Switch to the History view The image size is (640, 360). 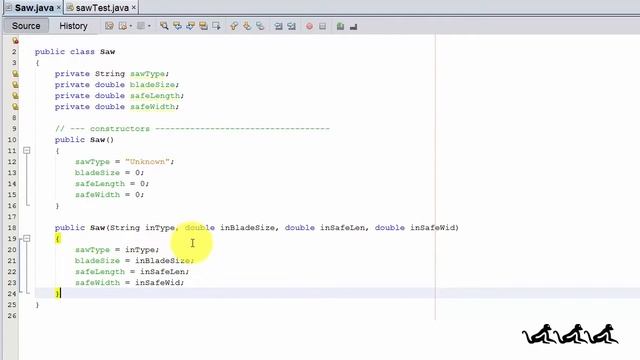[x=73, y=26]
